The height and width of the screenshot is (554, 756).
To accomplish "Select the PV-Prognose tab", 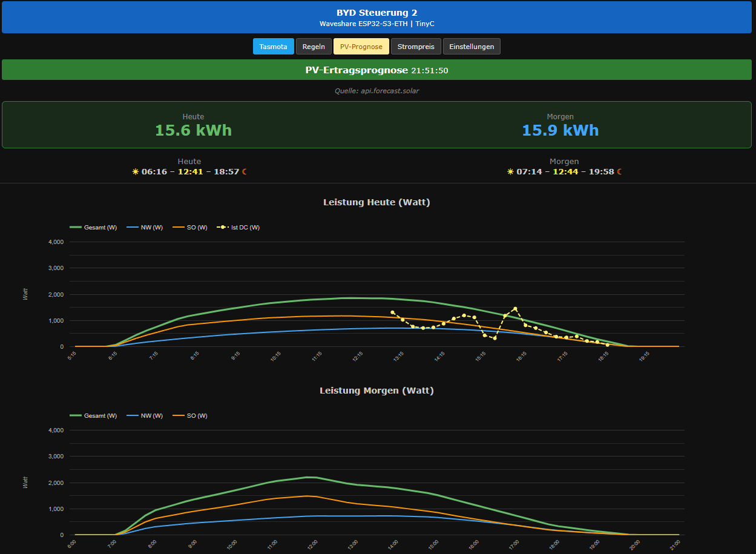I will pyautogui.click(x=361, y=47).
